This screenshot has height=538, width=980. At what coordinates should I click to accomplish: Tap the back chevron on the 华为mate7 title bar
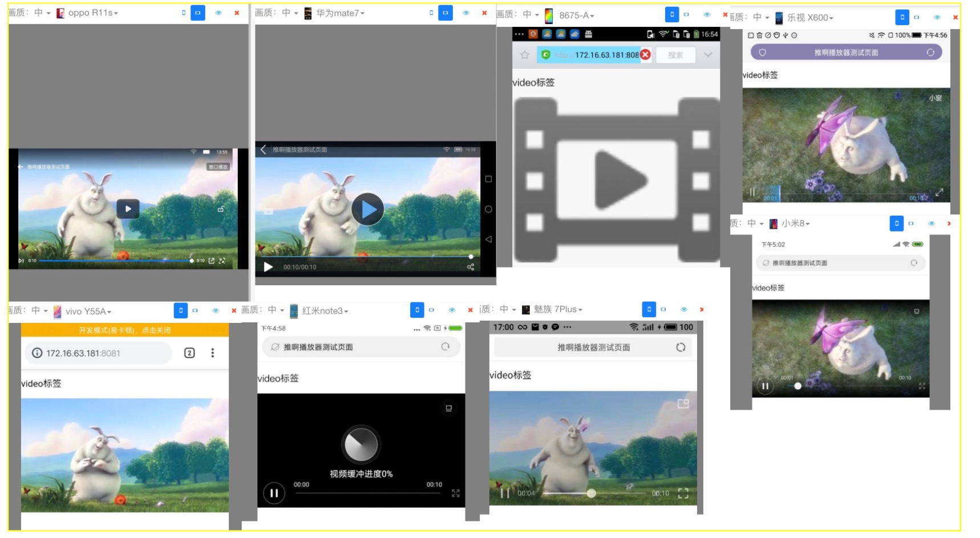(263, 149)
